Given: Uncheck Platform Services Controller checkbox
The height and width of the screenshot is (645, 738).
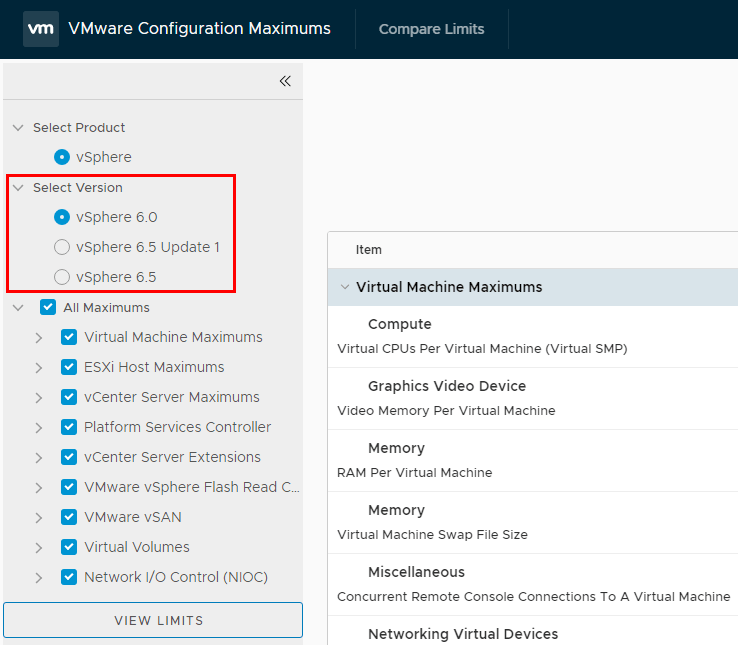Looking at the screenshot, I should pos(69,427).
